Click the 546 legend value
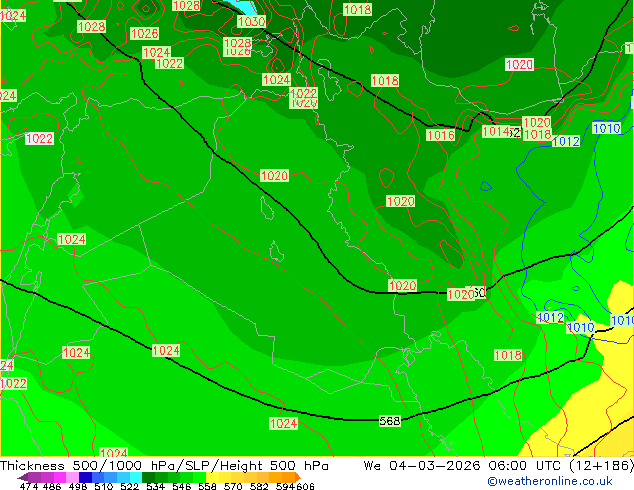 (182, 486)
